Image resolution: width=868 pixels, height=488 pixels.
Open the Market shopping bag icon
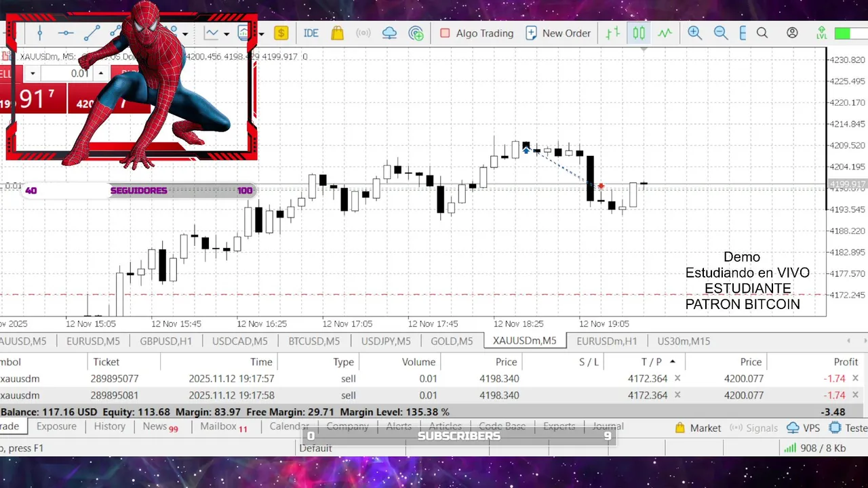point(337,33)
